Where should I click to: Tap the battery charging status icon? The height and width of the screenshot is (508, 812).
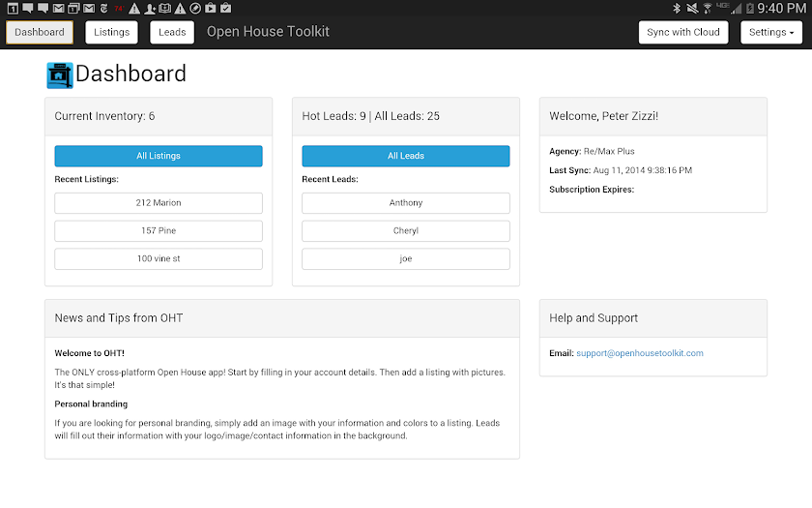point(749,9)
